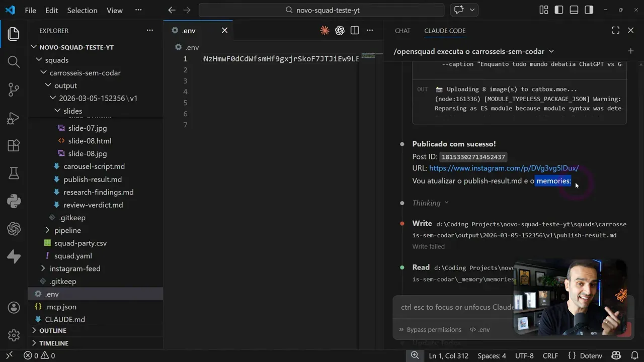Open the Run and Debug view
The width and height of the screenshot is (644, 362).
pyautogui.click(x=14, y=118)
